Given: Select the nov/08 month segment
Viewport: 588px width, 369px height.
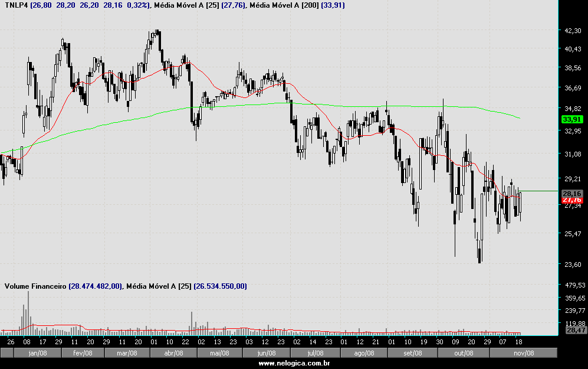Looking at the screenshot, I should [524, 353].
